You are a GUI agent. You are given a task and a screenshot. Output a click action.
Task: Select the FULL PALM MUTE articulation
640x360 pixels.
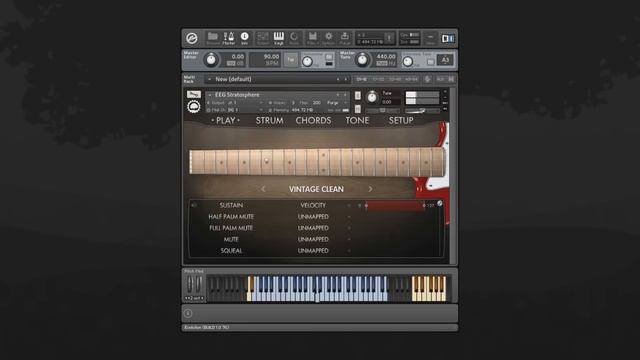(x=231, y=228)
